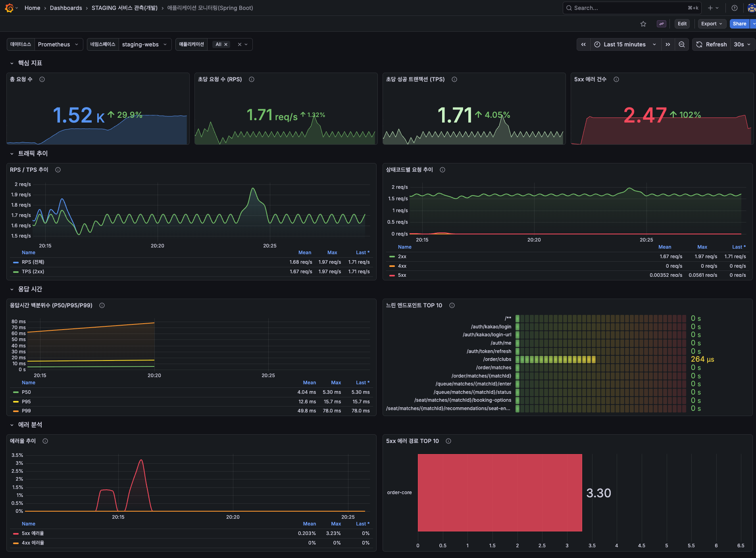Hide the P95 series in 응답시간 legend
This screenshot has height=558, width=756.
[x=26, y=401]
